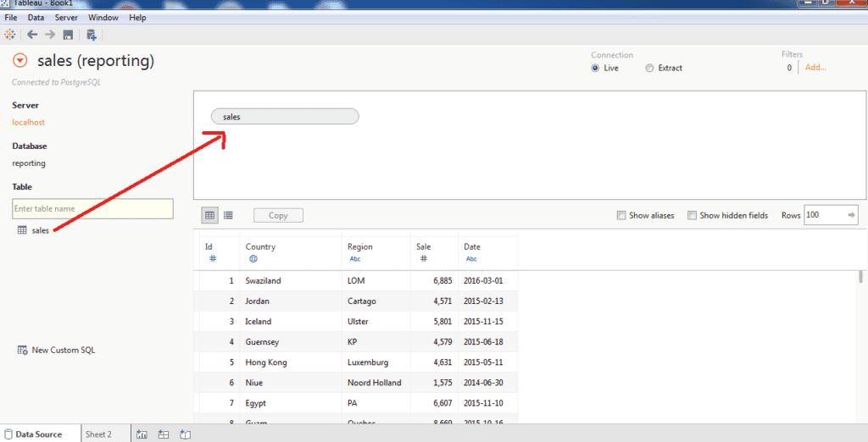The height and width of the screenshot is (442, 868).
Task: Change the Region column Abc type icon
Action: (x=355, y=258)
